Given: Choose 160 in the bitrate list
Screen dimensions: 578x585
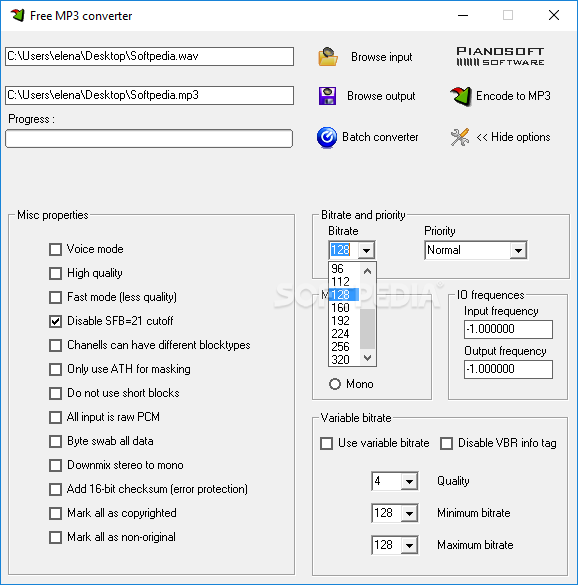Looking at the screenshot, I should point(344,308).
